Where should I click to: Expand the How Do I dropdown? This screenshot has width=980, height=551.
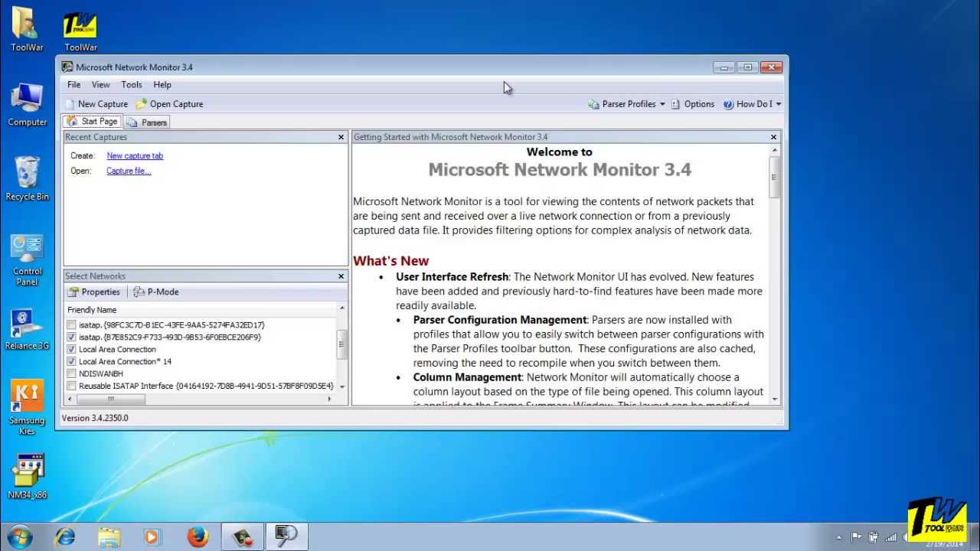coord(753,104)
